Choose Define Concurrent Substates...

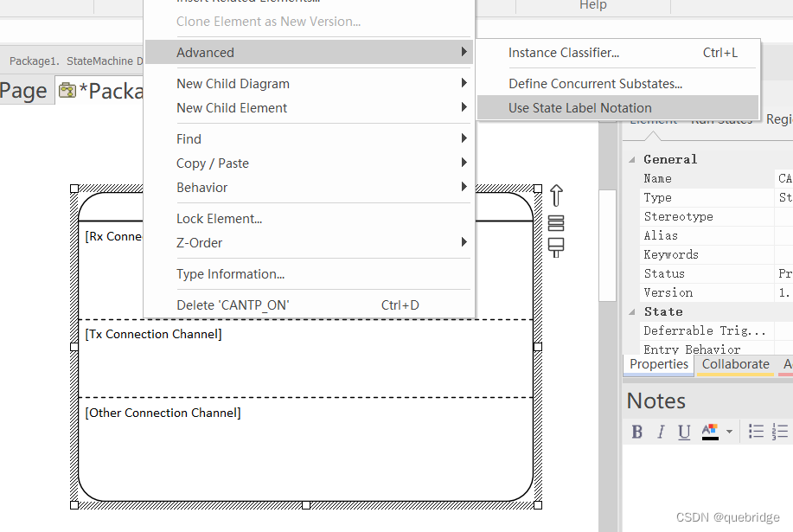click(617, 83)
